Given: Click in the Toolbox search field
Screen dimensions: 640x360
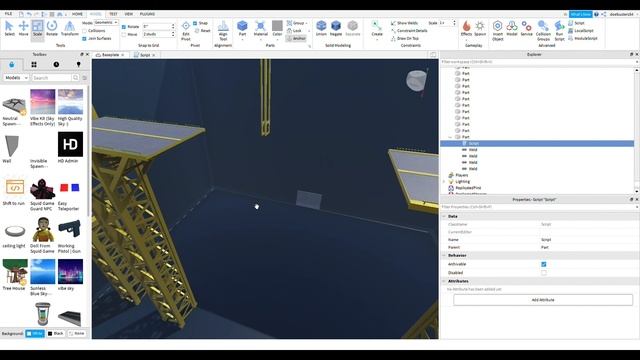Looking at the screenshot, I should (x=52, y=78).
